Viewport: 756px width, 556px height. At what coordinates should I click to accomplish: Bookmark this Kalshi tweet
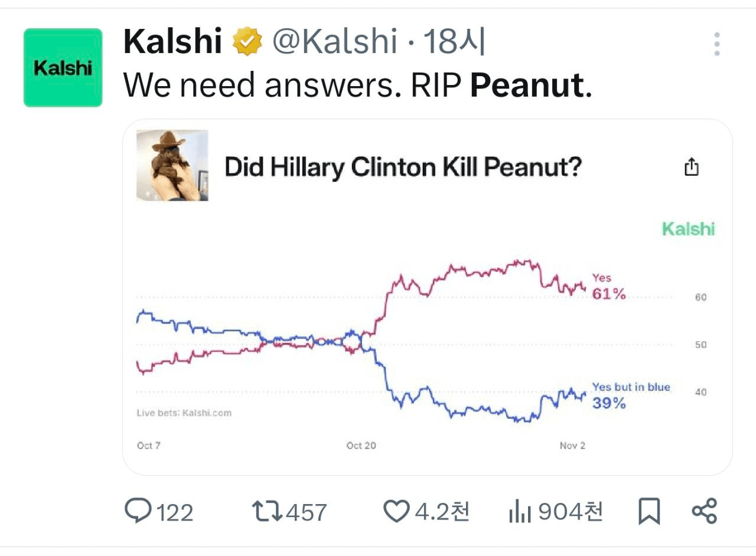[x=649, y=511]
